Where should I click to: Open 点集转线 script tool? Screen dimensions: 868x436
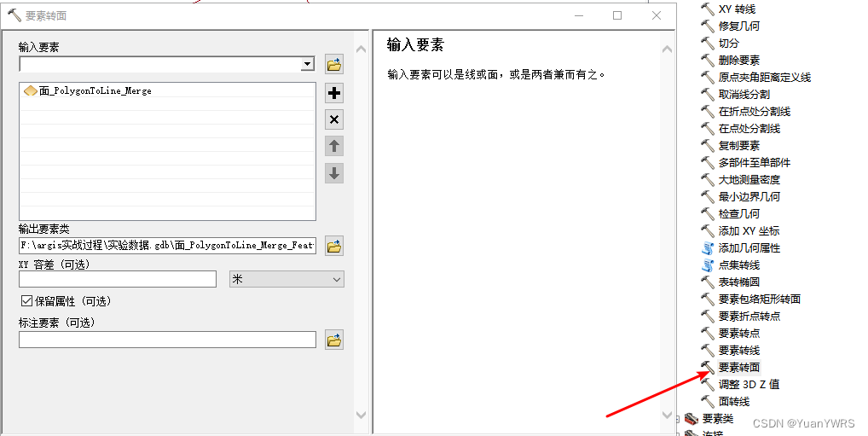pyautogui.click(x=738, y=265)
